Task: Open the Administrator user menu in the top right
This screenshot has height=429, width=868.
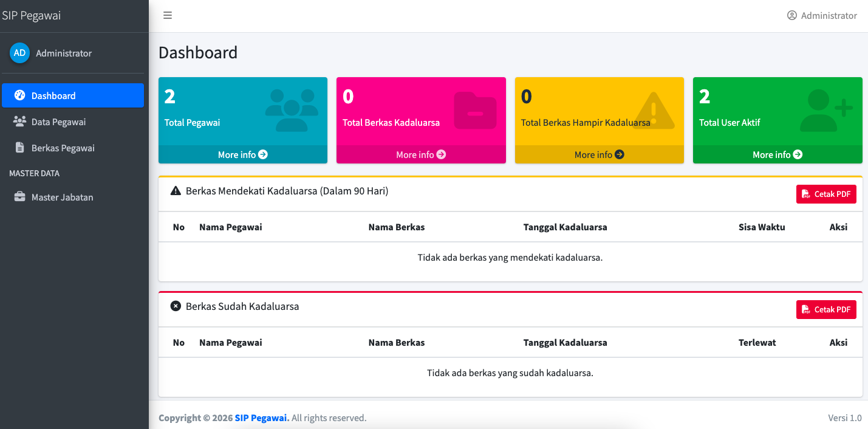Action: coord(822,15)
